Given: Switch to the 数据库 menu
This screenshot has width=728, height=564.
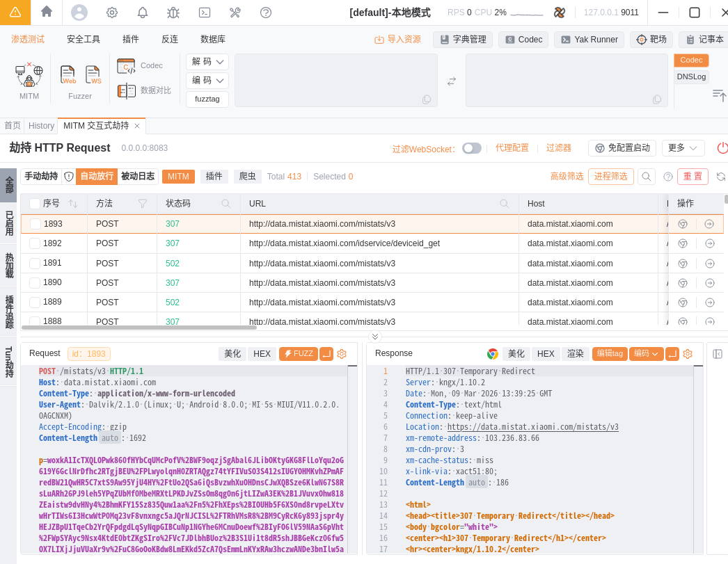Looking at the screenshot, I should tap(213, 40).
